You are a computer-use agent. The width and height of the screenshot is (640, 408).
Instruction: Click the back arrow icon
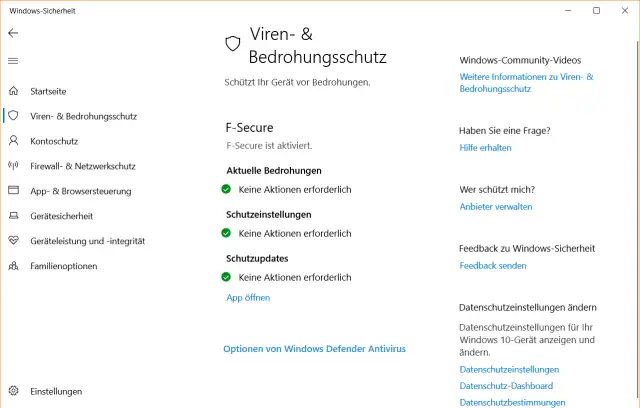click(13, 33)
